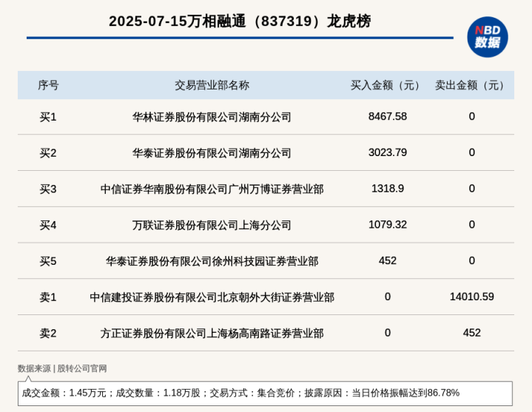Click the 数据来源 | 股转公司官网 source line
The image size is (532, 412).
tap(62, 368)
